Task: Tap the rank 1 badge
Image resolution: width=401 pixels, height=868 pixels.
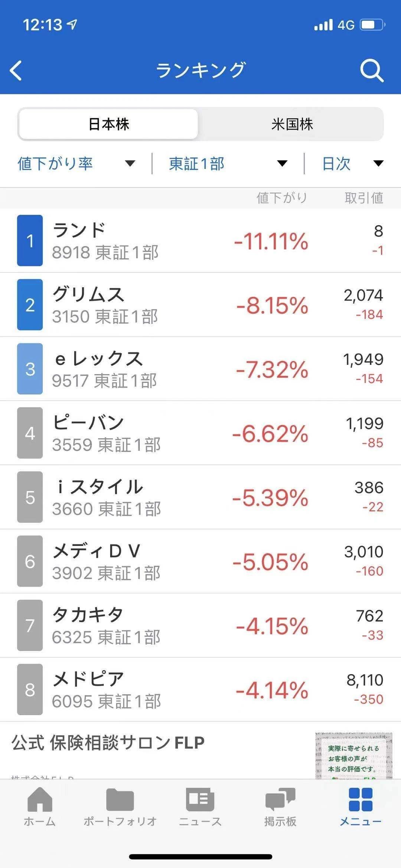Action: [30, 240]
